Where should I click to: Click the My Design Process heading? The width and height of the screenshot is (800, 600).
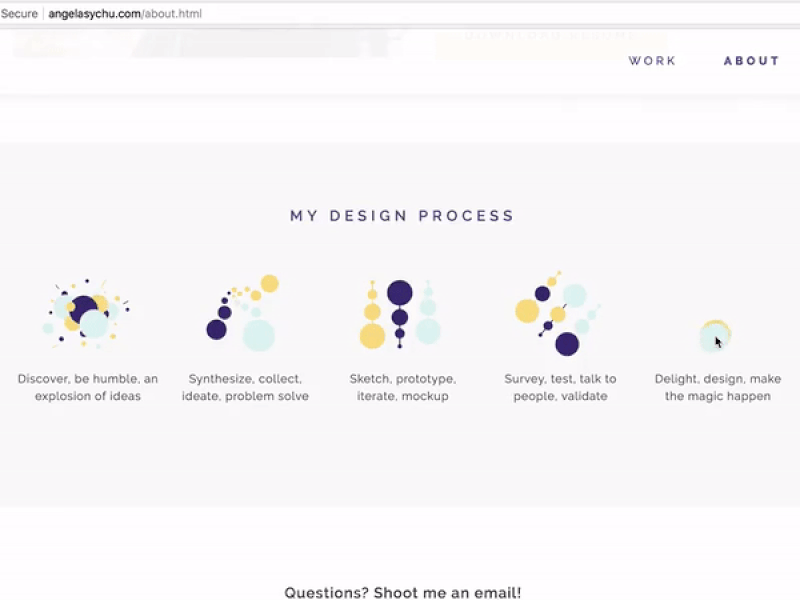[x=402, y=216]
